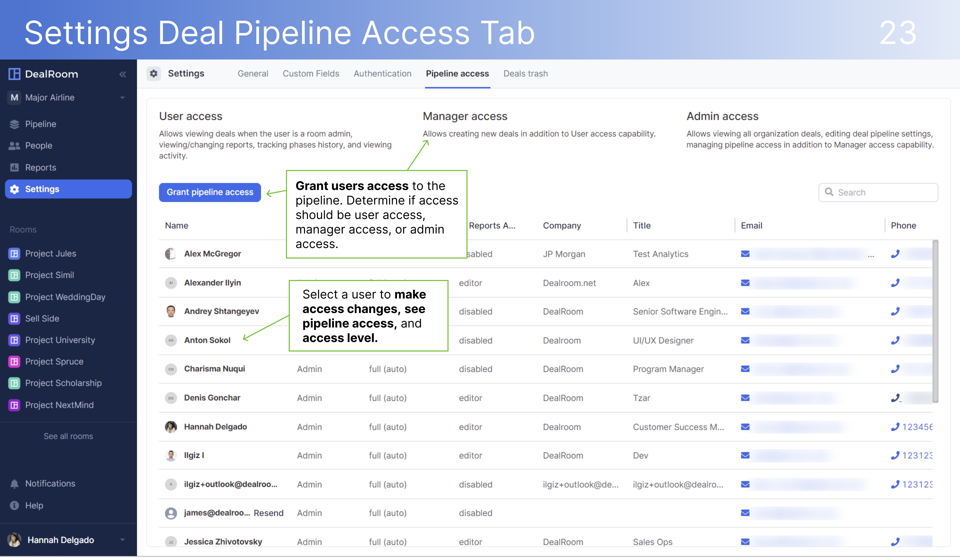Open the Pipeline section in the sidebar
This screenshot has height=560, width=960.
tap(14, 124)
